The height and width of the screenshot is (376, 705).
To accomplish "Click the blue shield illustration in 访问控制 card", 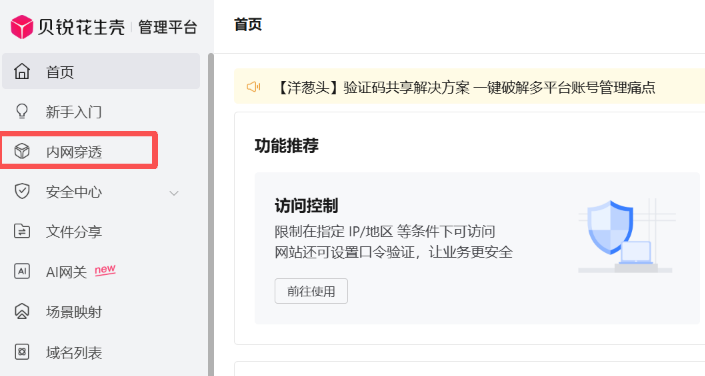I will [x=610, y=227].
